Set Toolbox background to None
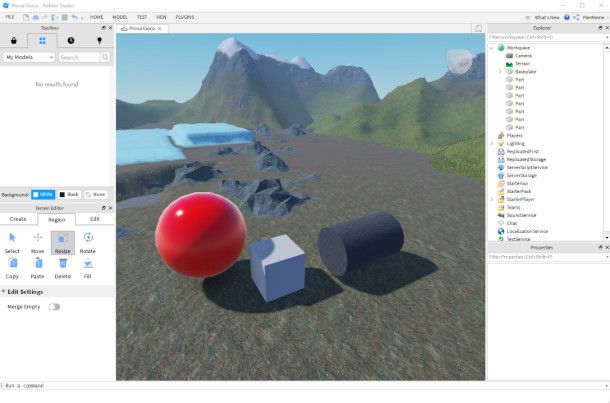Image resolution: width=610 pixels, height=403 pixels. 96,194
